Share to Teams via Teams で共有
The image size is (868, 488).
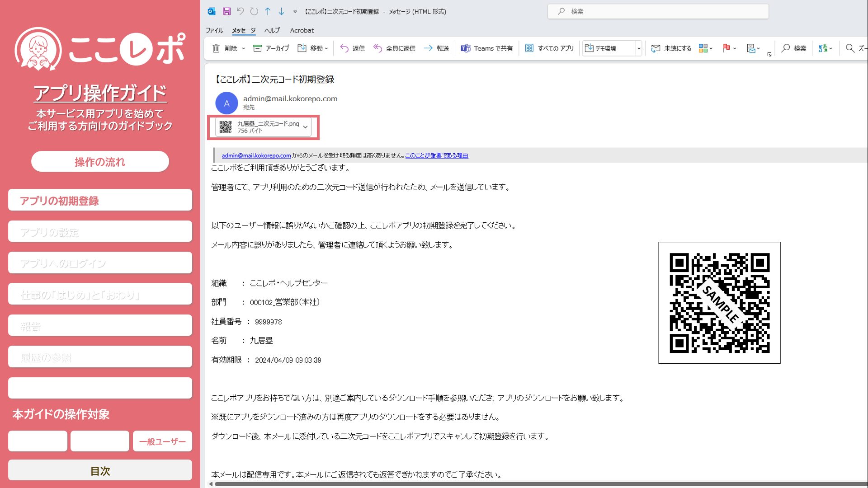487,48
